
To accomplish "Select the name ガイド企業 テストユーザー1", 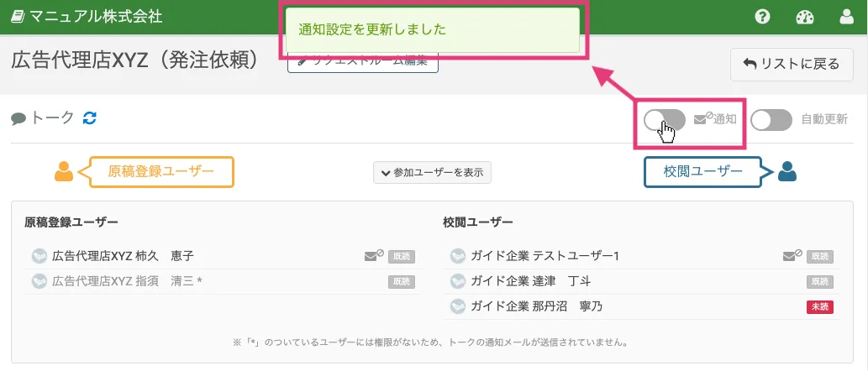I will 544,256.
